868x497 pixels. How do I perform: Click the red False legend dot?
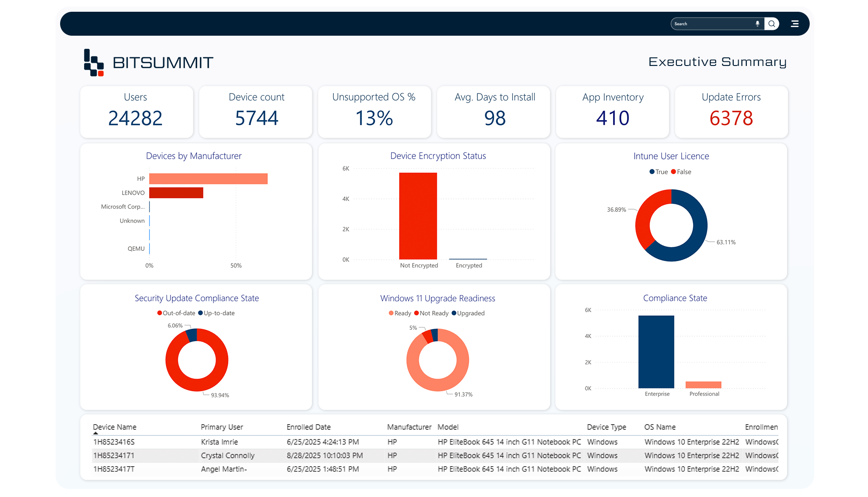point(674,172)
